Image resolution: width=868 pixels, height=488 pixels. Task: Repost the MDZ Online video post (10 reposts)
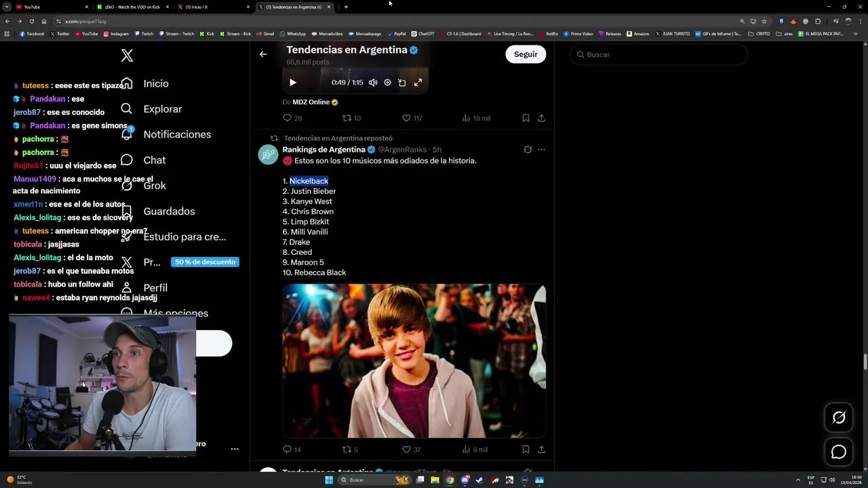click(x=351, y=118)
